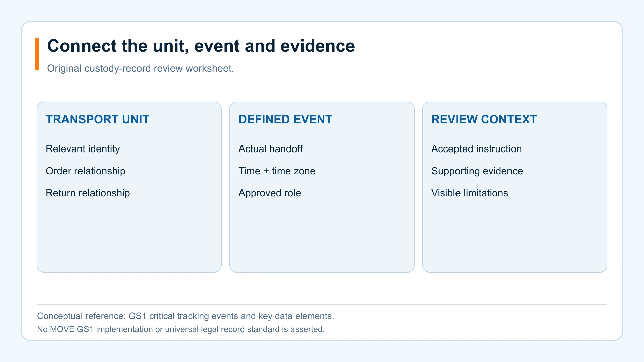Viewport: 644px width, 362px height.
Task: Click the "No MOVE GS1 implementation" disclaimer line
Action: [181, 329]
